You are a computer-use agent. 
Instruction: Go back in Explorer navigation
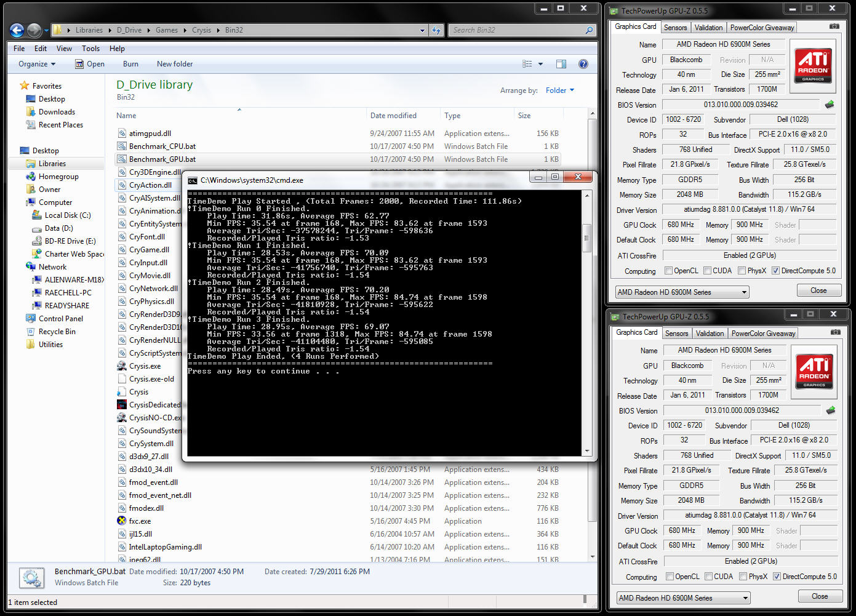pos(17,30)
